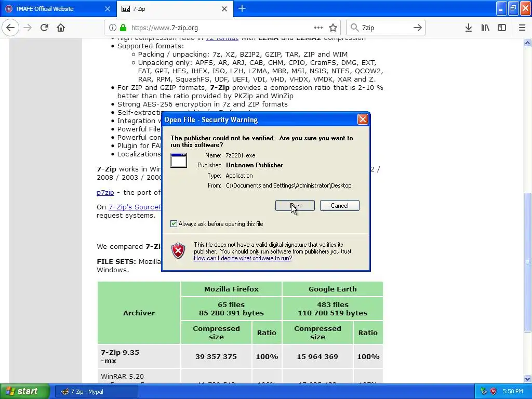Click the WinRAR 5.20 row label

tap(139, 376)
